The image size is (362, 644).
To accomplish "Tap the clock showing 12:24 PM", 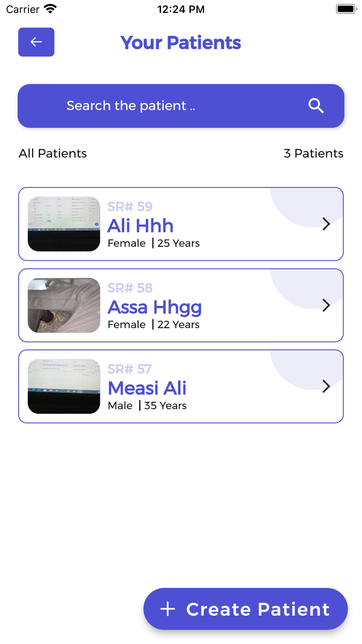I will [x=180, y=9].
